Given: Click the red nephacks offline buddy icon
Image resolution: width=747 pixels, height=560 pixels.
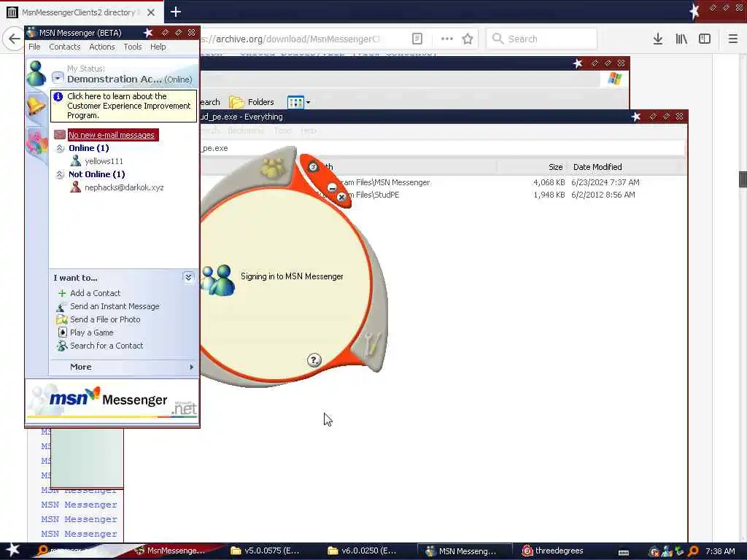Looking at the screenshot, I should click(75, 187).
